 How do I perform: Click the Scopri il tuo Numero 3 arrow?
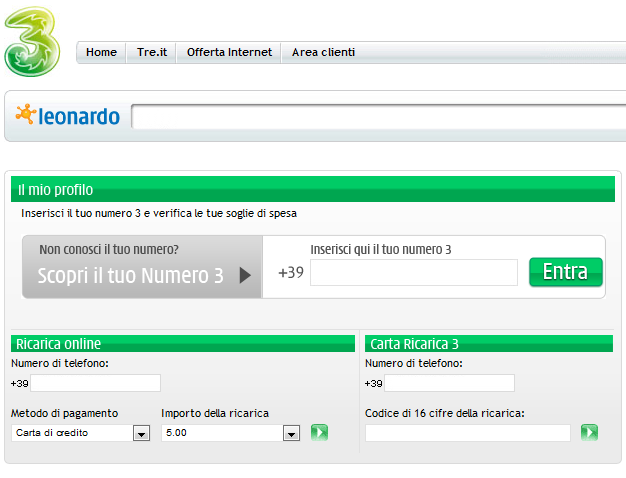click(x=245, y=275)
